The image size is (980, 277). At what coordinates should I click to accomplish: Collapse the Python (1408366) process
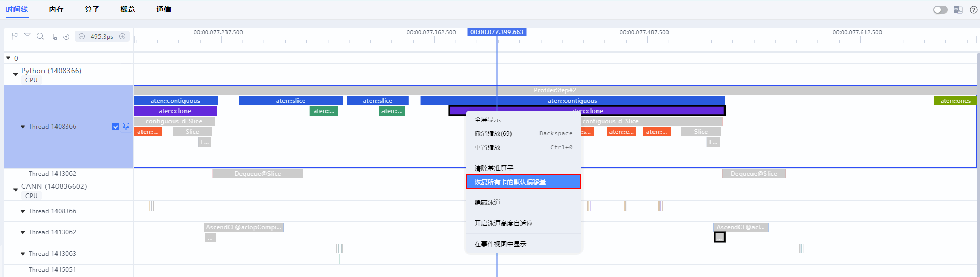coord(16,74)
